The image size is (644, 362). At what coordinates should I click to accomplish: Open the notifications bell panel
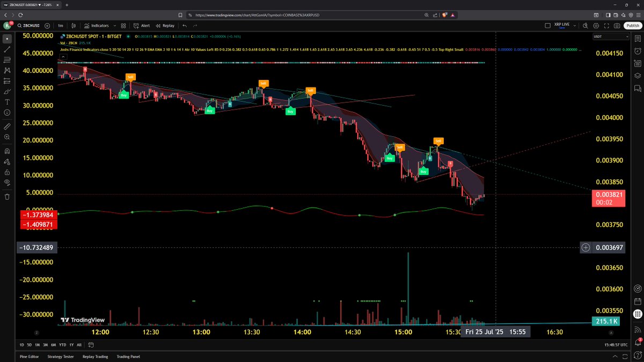tap(637, 341)
